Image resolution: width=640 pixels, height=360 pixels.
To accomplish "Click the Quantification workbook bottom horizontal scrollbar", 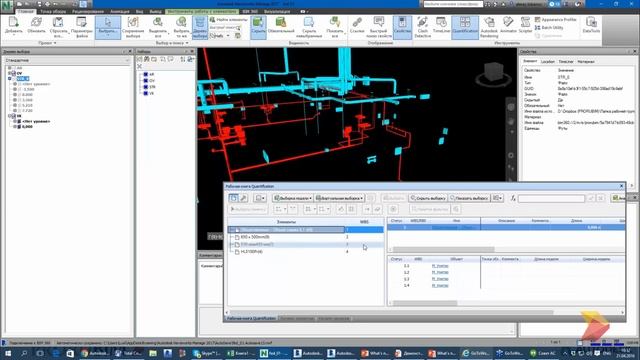I will point(392,312).
